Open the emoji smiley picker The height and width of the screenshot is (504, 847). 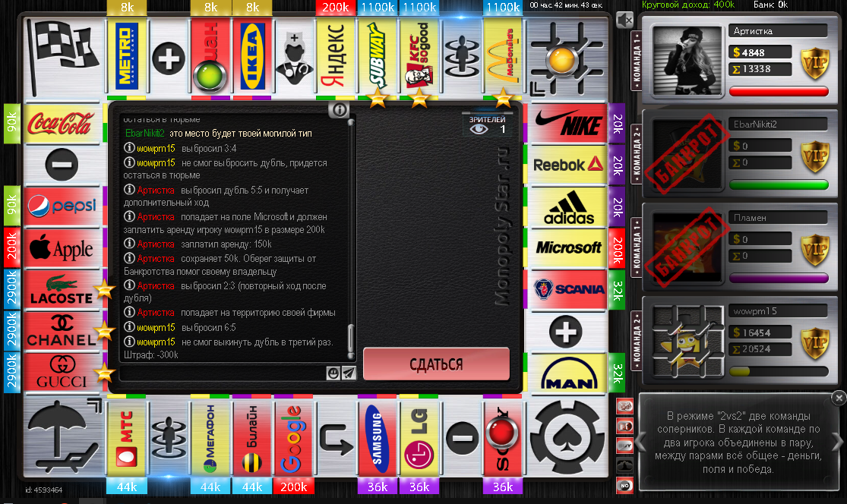(333, 373)
